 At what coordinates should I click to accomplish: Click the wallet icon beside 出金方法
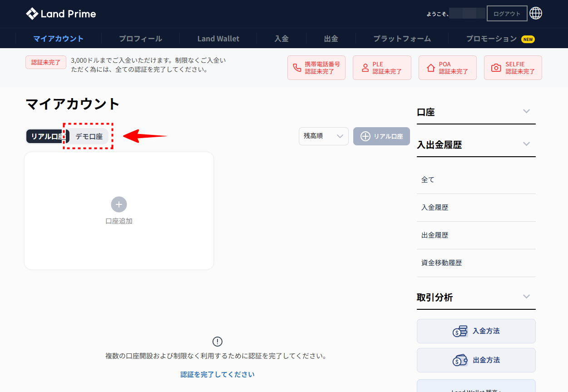460,360
